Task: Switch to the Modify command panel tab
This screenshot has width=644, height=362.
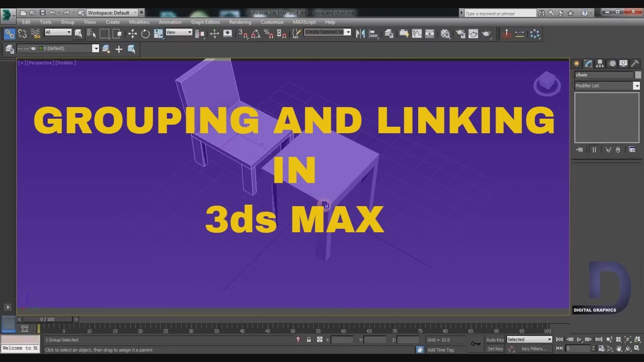Action: click(x=588, y=63)
